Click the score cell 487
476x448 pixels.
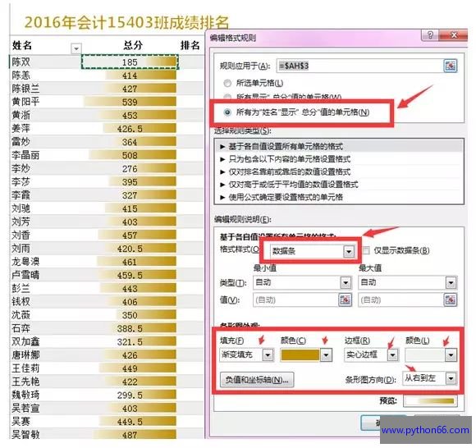130,435
